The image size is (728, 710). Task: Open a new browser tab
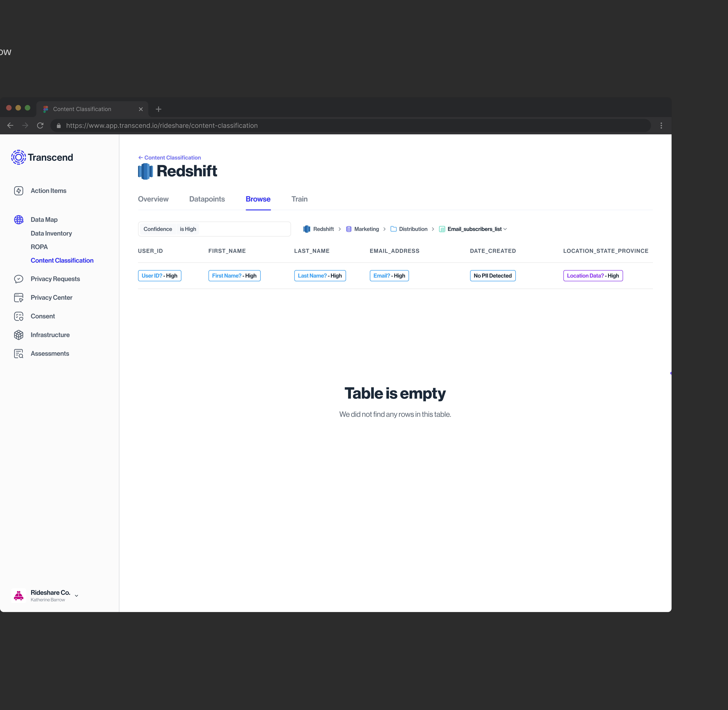tap(158, 109)
